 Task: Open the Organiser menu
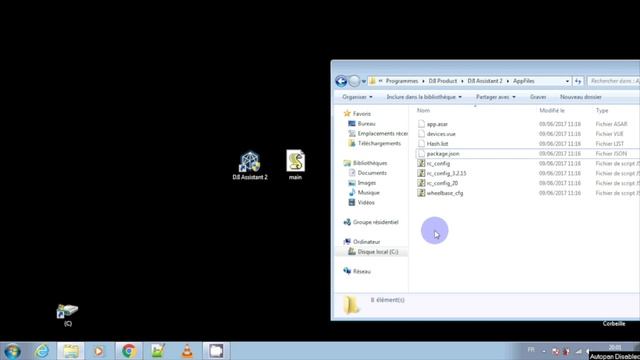pos(357,97)
